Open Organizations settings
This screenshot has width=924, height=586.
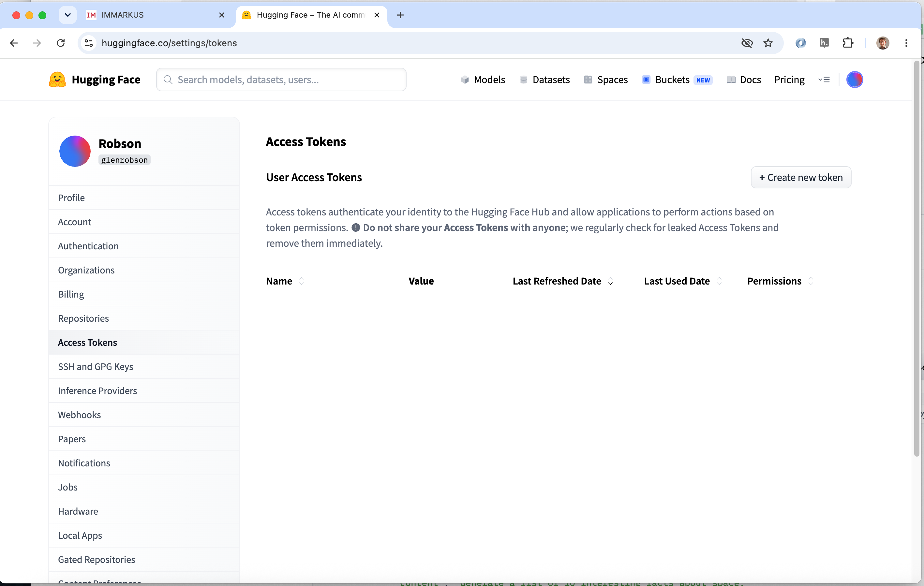(144, 271)
